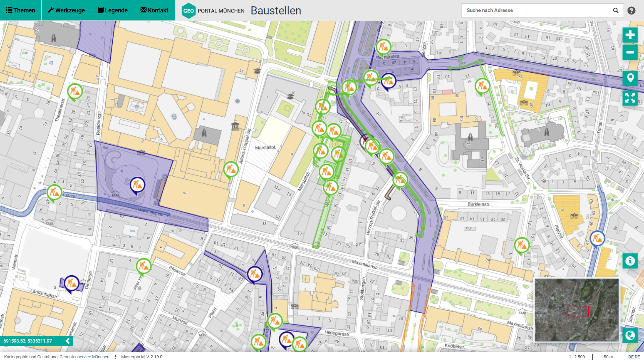
Task: Select construction marker near Perusastr.
Action: [x=54, y=193]
